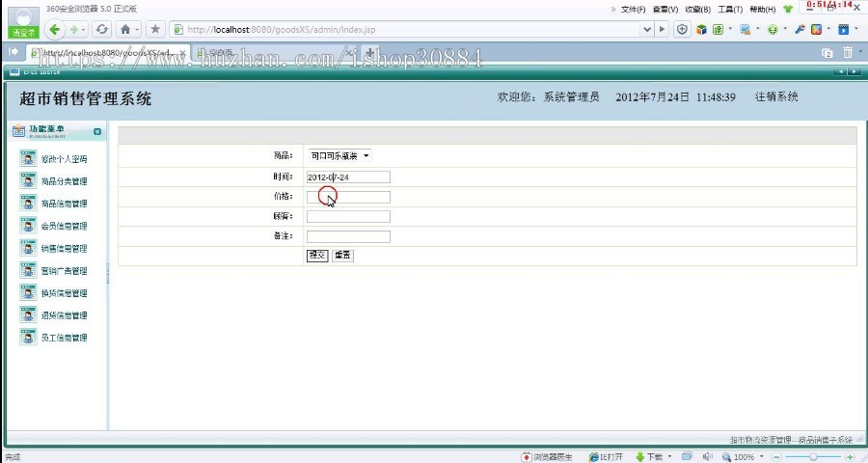Click the screenshot tool icon in toolbar
This screenshot has height=463, width=868.
point(746,29)
